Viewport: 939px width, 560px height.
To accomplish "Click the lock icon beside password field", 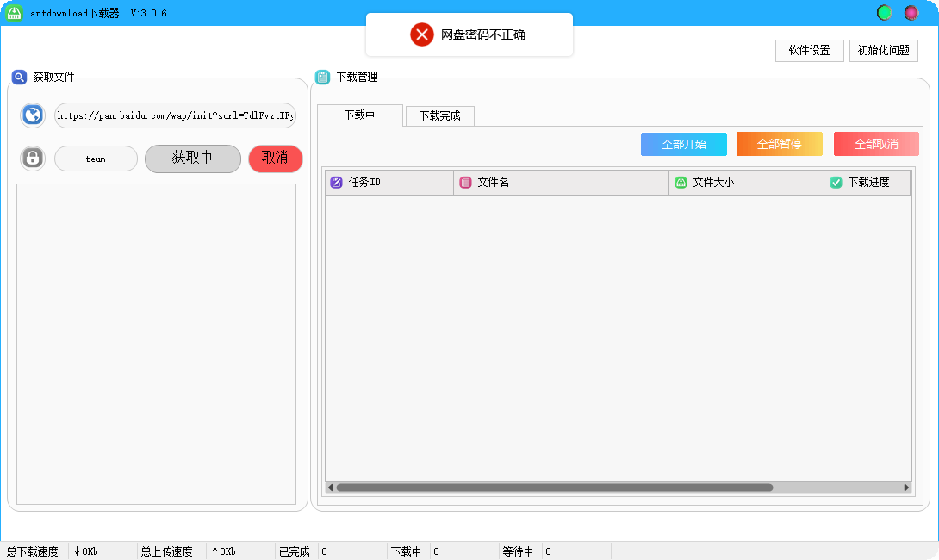I will [x=33, y=159].
